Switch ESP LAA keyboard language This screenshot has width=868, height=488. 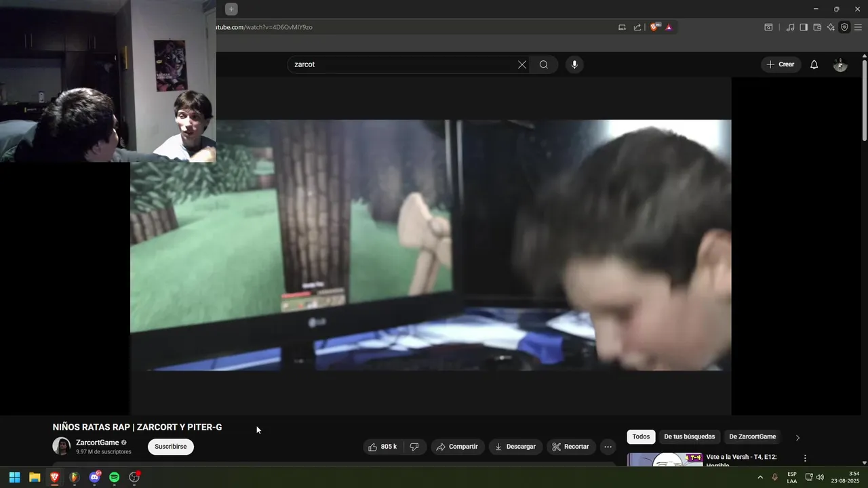tap(792, 477)
